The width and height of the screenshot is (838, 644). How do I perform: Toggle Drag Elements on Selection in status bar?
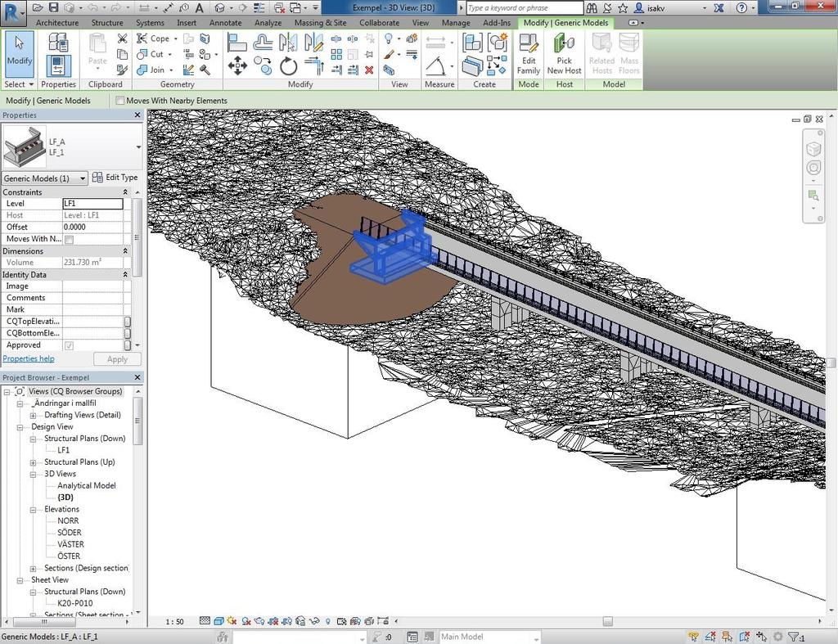[x=762, y=637]
